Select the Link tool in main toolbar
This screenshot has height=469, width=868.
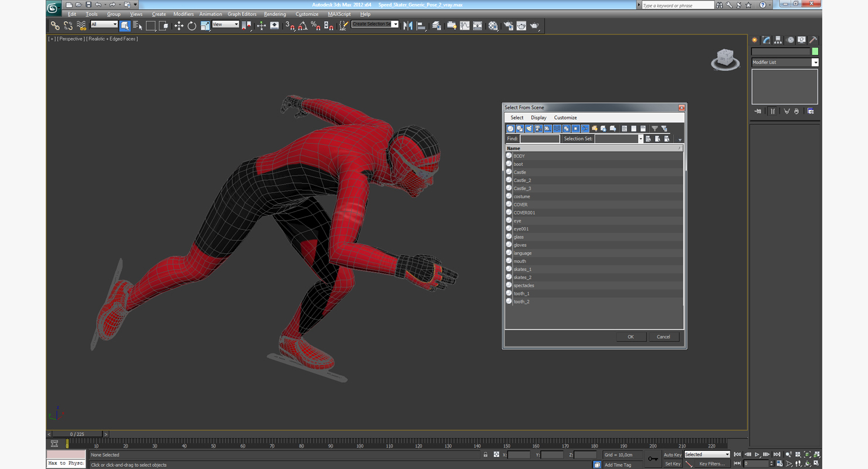pyautogui.click(x=55, y=25)
